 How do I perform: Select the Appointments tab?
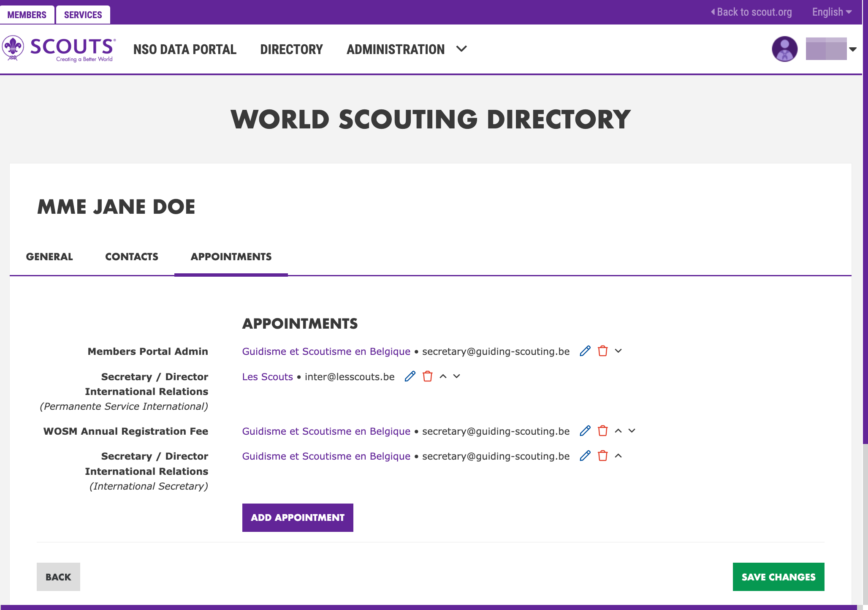(231, 257)
